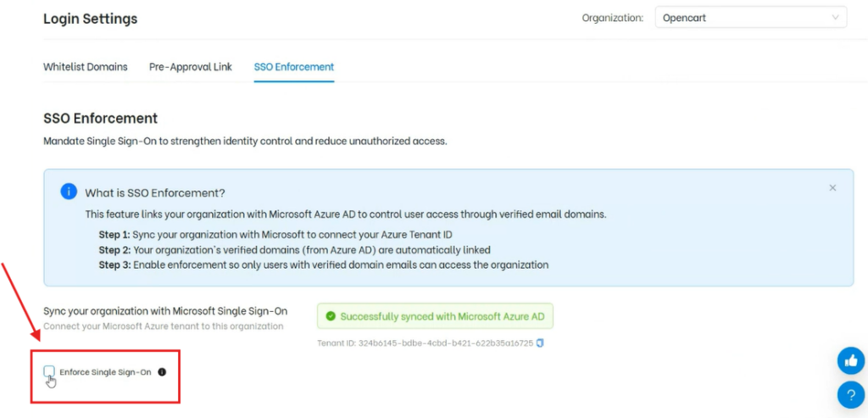This screenshot has width=868, height=418.
Task: Click the thumbs-up feedback button
Action: pos(850,360)
